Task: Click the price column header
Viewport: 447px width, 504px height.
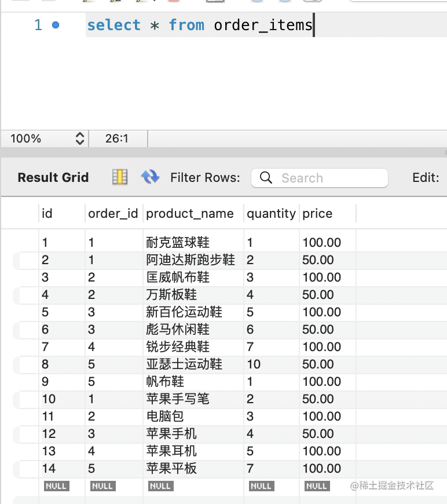Action: click(x=317, y=213)
